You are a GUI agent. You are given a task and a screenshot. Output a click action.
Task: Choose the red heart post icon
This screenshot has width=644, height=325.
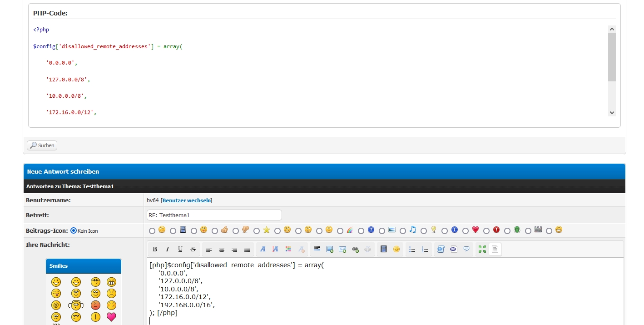tap(476, 230)
